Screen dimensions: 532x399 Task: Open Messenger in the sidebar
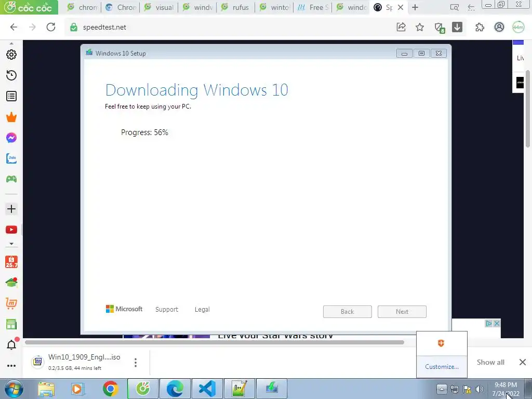(x=11, y=138)
